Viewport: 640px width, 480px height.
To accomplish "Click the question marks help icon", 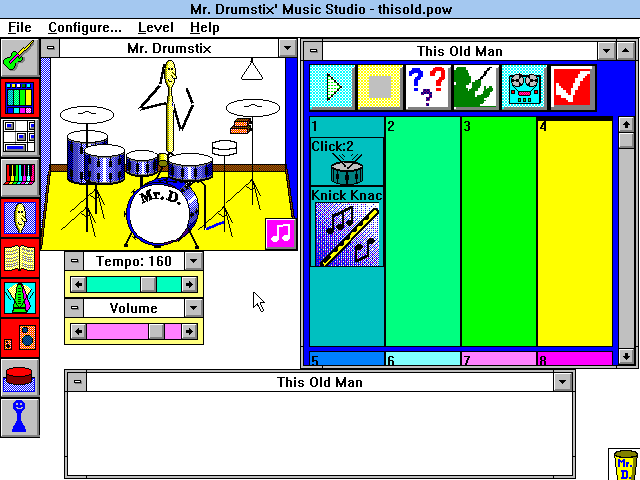I will [428, 87].
